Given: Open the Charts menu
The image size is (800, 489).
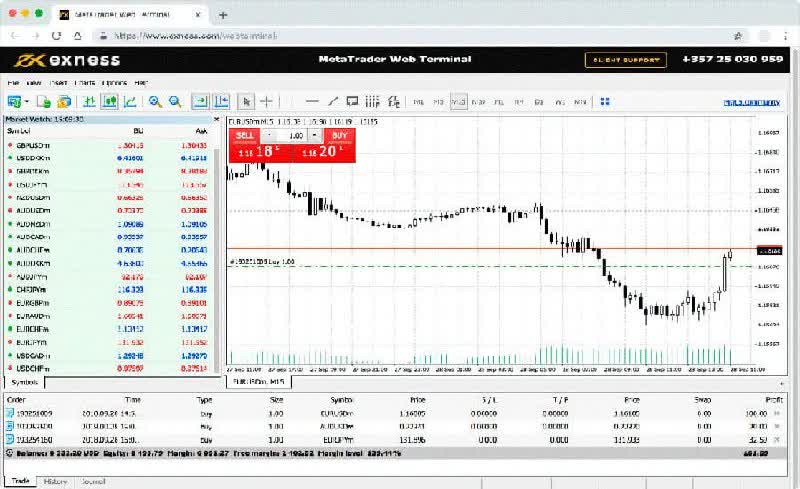Looking at the screenshot, I should pos(85,82).
